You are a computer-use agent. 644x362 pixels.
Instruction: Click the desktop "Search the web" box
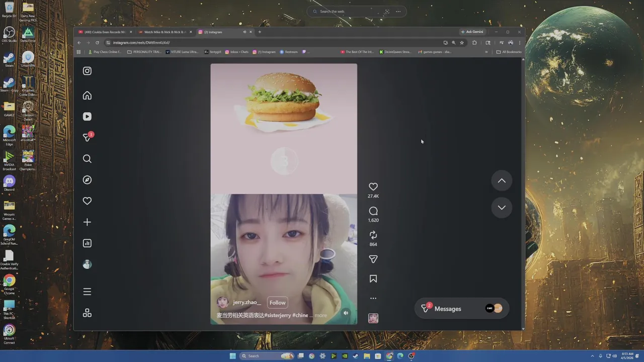pyautogui.click(x=356, y=12)
